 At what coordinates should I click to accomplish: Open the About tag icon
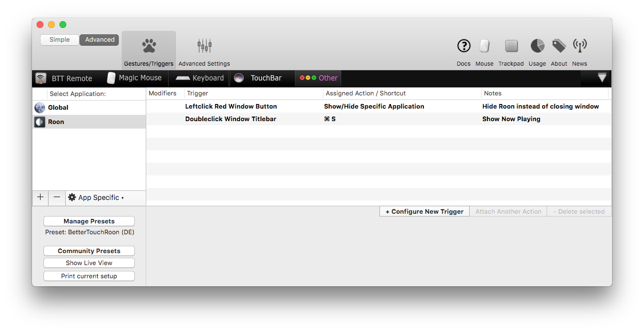559,46
